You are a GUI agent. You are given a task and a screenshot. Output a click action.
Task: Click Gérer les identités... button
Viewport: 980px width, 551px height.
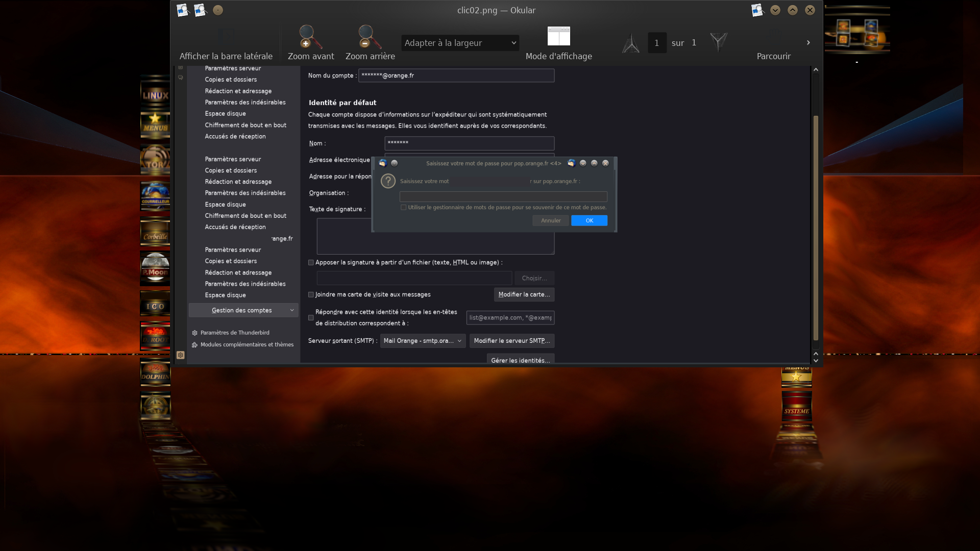click(521, 360)
